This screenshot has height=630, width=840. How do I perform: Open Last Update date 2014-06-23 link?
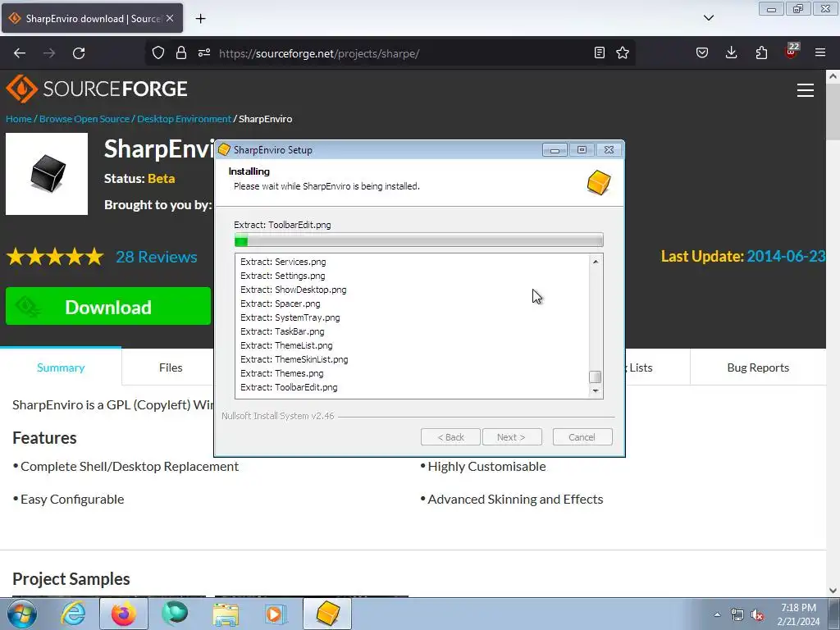[x=785, y=256]
